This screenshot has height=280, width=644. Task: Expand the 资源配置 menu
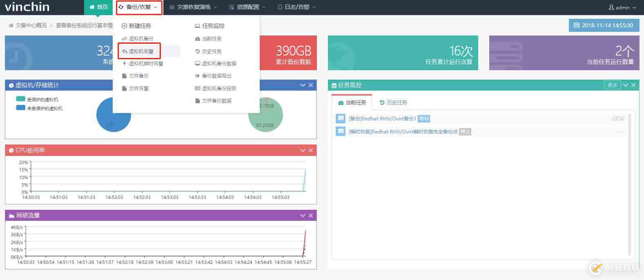[x=247, y=7]
